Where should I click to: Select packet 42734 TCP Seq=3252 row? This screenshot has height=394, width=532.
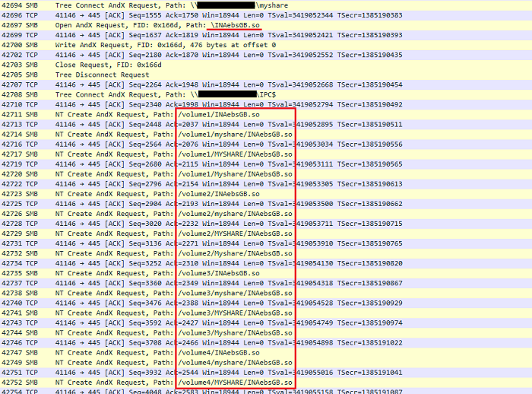[266, 263]
